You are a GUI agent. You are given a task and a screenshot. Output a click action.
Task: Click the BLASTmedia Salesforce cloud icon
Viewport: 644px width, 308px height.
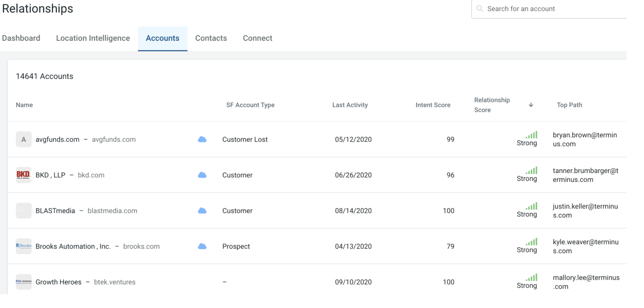(202, 210)
